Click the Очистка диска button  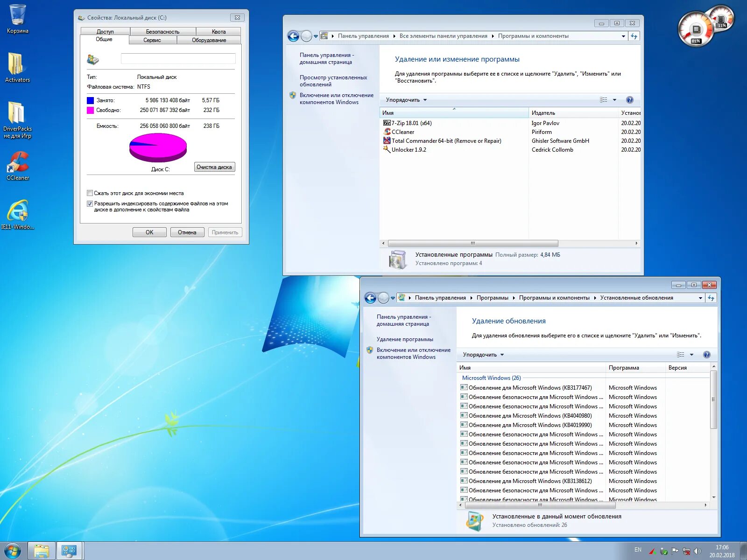[x=214, y=167]
